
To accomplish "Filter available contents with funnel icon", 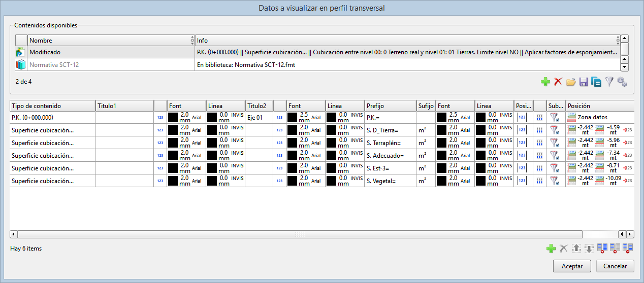I will (x=609, y=82).
